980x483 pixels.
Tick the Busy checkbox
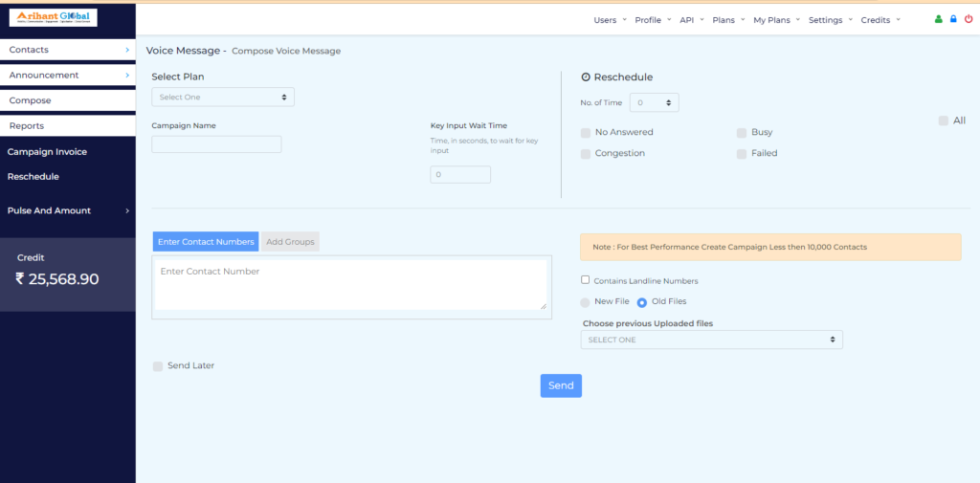click(742, 132)
